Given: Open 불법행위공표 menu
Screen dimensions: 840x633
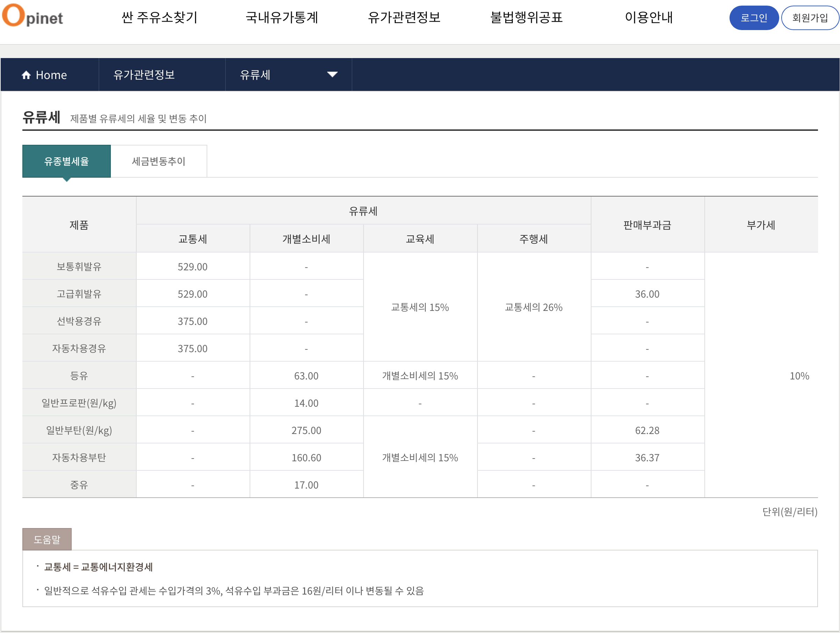Looking at the screenshot, I should (526, 17).
